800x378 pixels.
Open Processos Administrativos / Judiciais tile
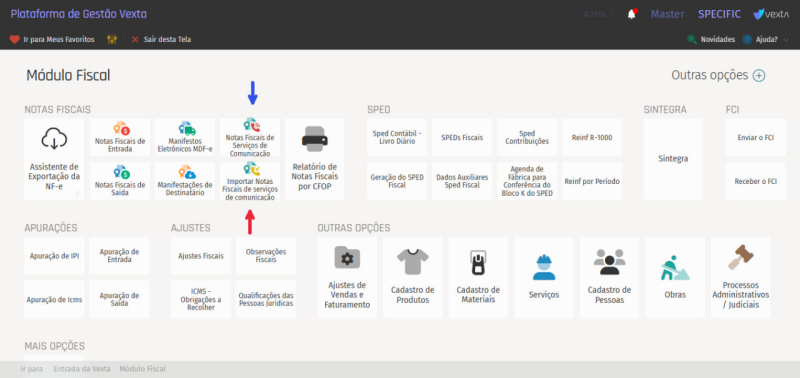(740, 277)
